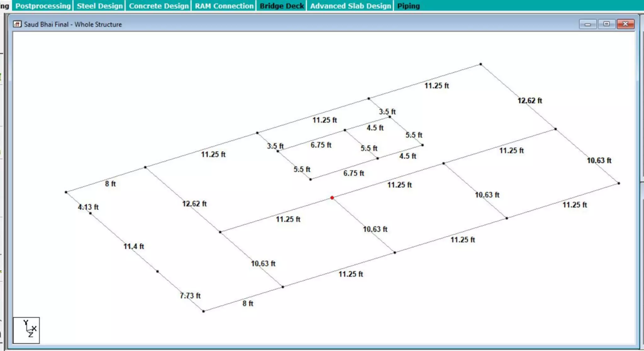Image resolution: width=644 pixels, height=351 pixels.
Task: Select the Concrete Design tab
Action: 158,6
